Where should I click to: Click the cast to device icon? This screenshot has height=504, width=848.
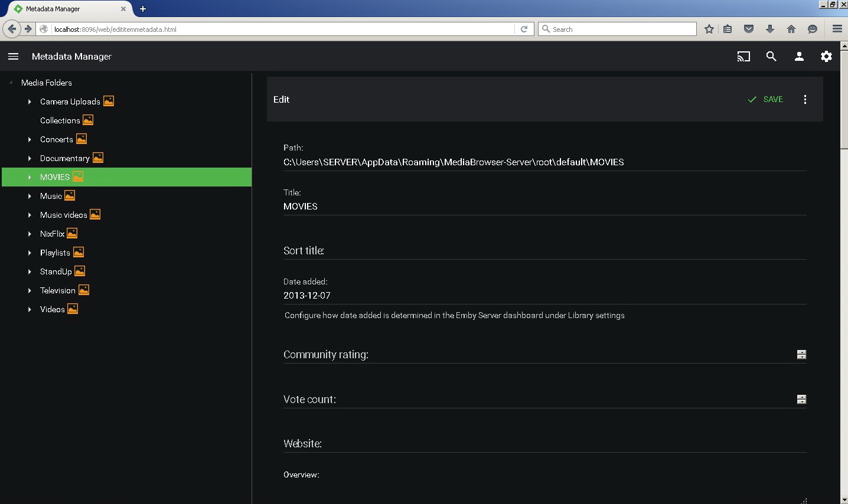(743, 57)
